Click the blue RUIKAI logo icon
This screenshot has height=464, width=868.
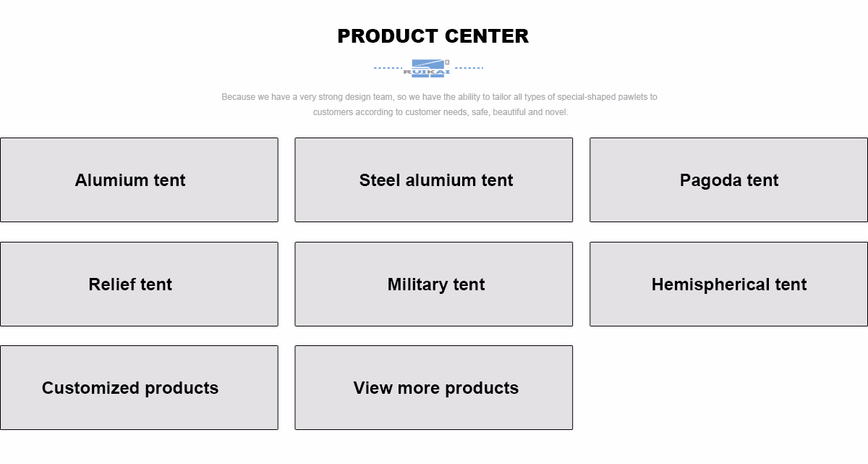427,64
